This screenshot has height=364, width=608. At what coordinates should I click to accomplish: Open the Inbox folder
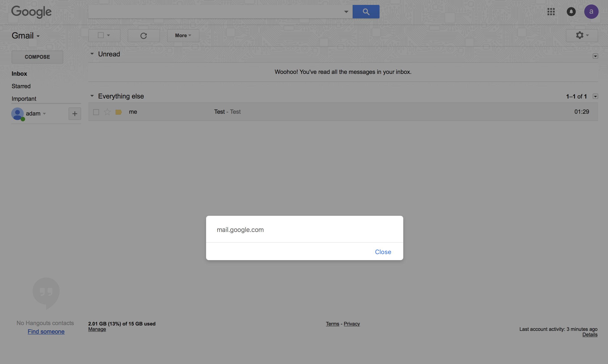coord(19,74)
